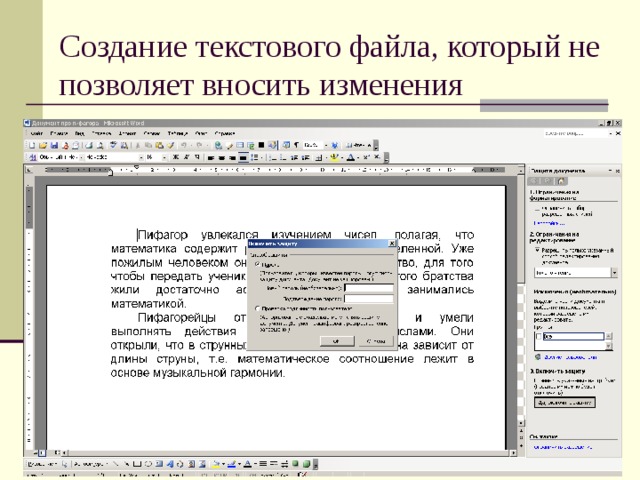
Task: Start a numbered list
Action: tap(273, 158)
